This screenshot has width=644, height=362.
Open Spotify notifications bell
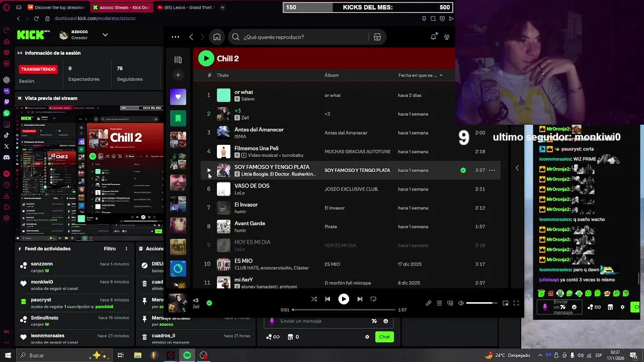pos(433,37)
